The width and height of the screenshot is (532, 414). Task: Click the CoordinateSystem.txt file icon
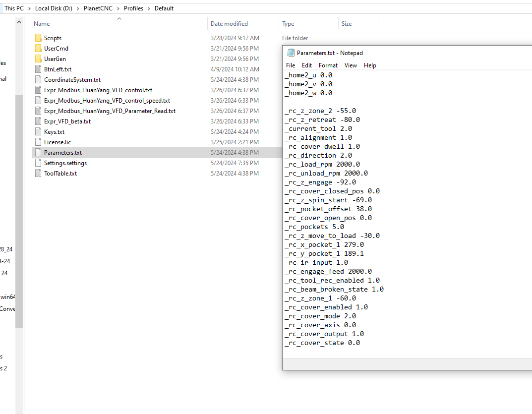[38, 80]
